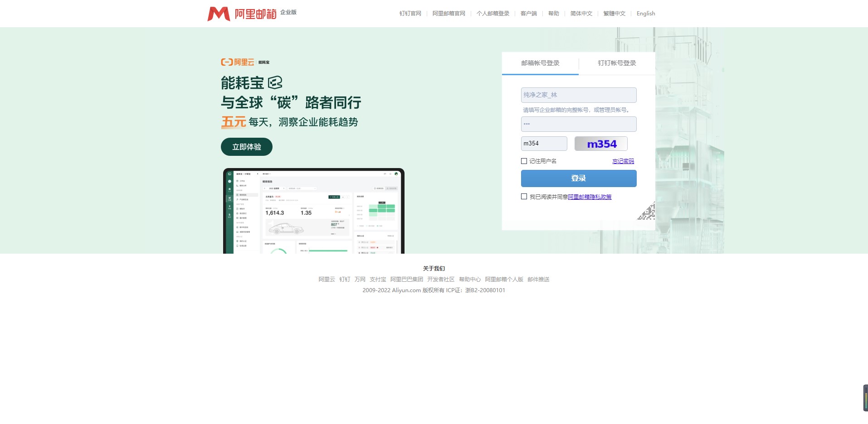This screenshot has height=424, width=868.
Task: Focus the account username input field
Action: coord(579,95)
